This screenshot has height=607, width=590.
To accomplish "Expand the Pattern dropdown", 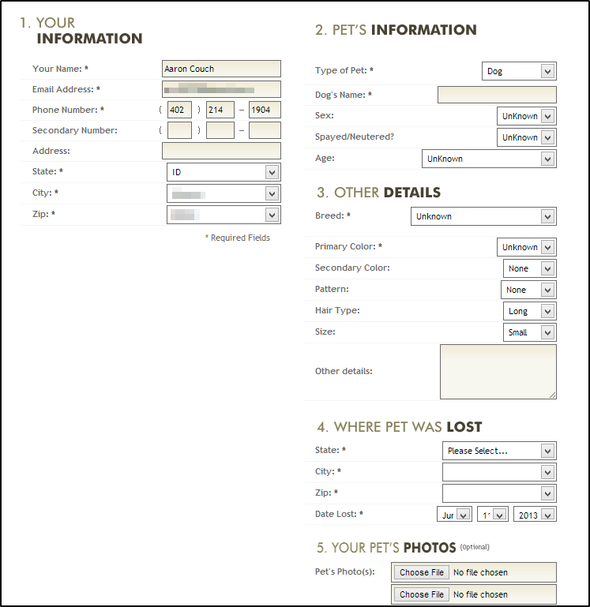I will coord(528,290).
